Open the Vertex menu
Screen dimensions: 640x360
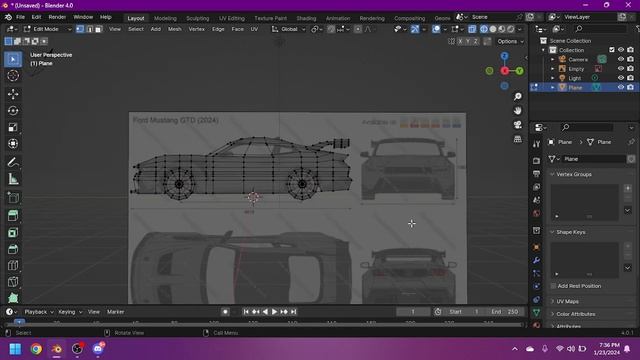196,29
